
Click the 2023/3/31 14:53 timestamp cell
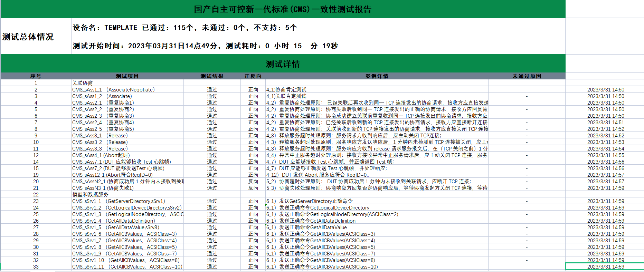coord(605,142)
